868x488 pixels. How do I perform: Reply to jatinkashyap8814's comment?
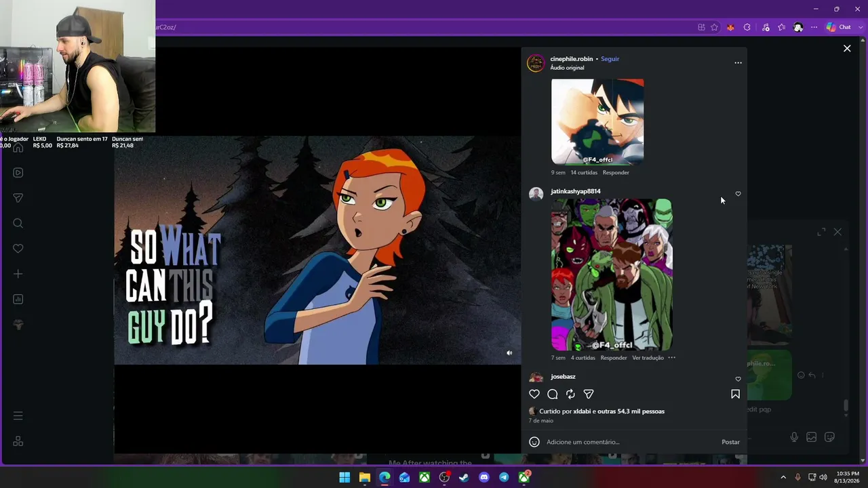click(x=614, y=358)
